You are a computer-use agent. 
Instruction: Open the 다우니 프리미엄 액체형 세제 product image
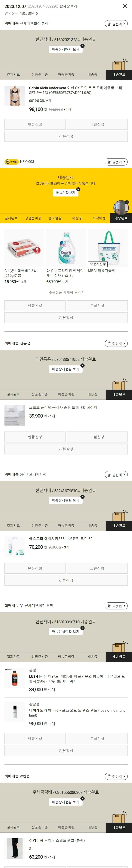click(x=66, y=248)
